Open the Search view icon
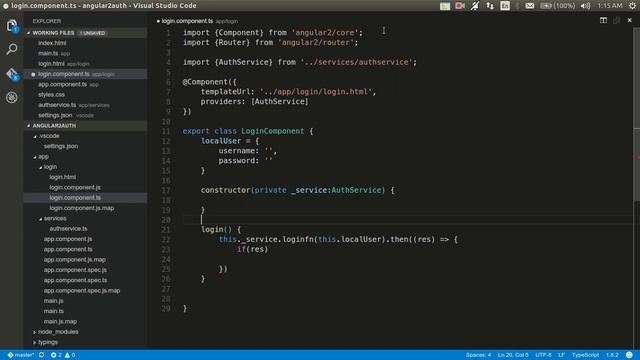 (x=12, y=49)
